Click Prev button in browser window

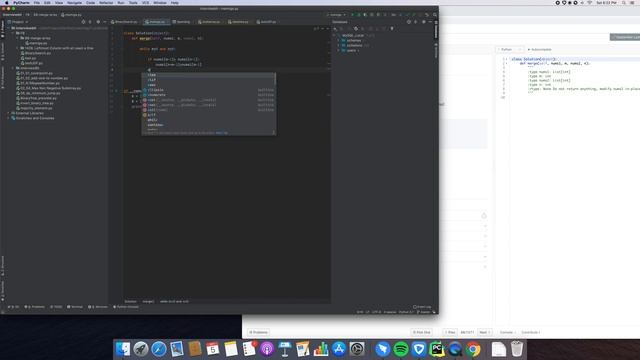click(450, 332)
